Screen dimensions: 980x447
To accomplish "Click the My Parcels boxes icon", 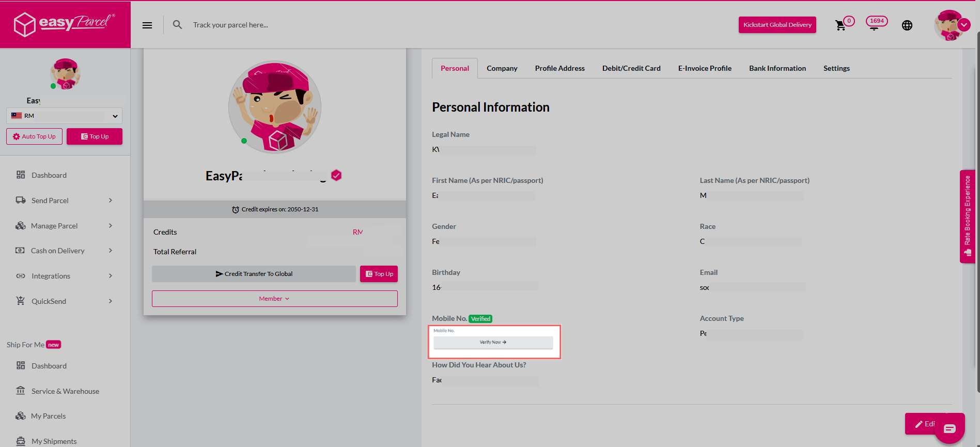I will click(x=21, y=415).
